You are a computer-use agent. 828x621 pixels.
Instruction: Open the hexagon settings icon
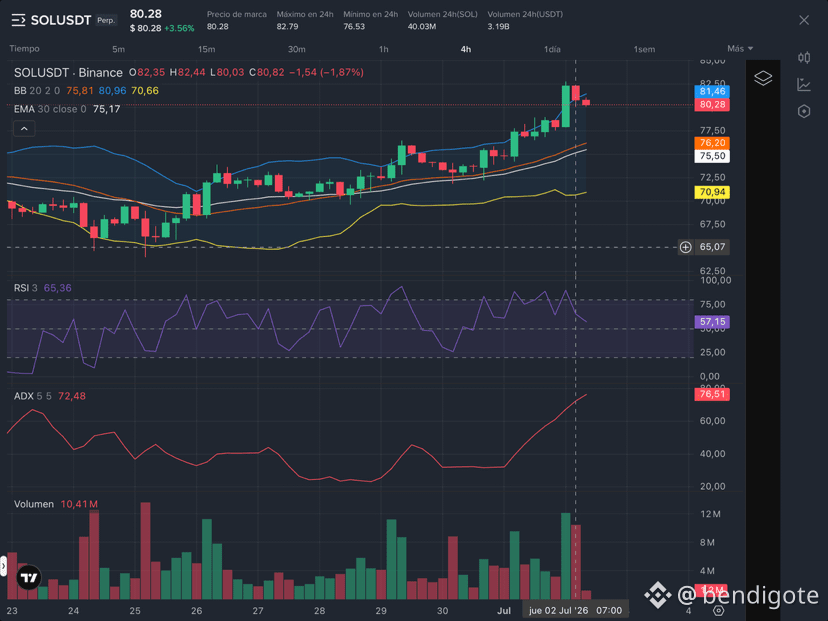pyautogui.click(x=804, y=111)
